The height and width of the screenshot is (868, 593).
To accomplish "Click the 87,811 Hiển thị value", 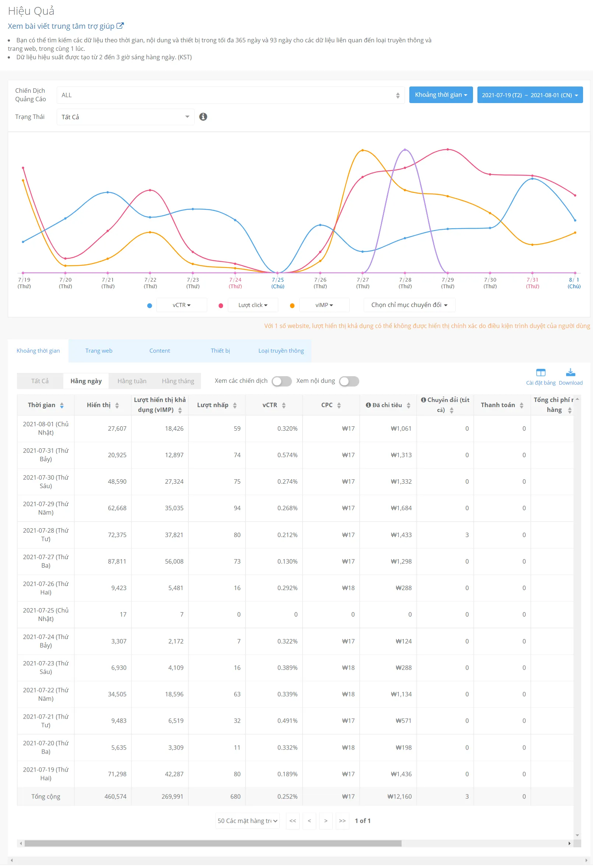I will pyautogui.click(x=117, y=562).
